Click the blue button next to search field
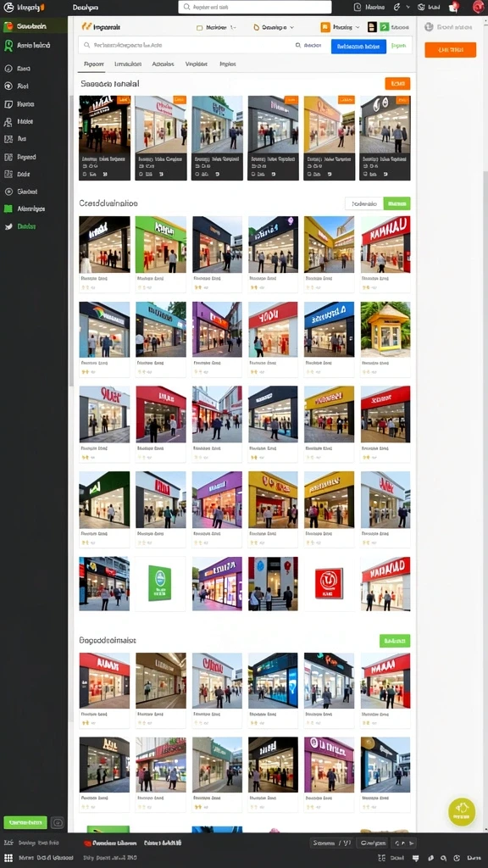 pyautogui.click(x=358, y=47)
